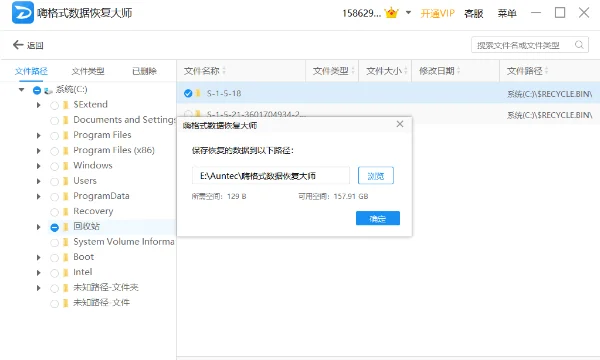Expand the Users folder
The width and height of the screenshot is (600, 360).
[x=38, y=181]
